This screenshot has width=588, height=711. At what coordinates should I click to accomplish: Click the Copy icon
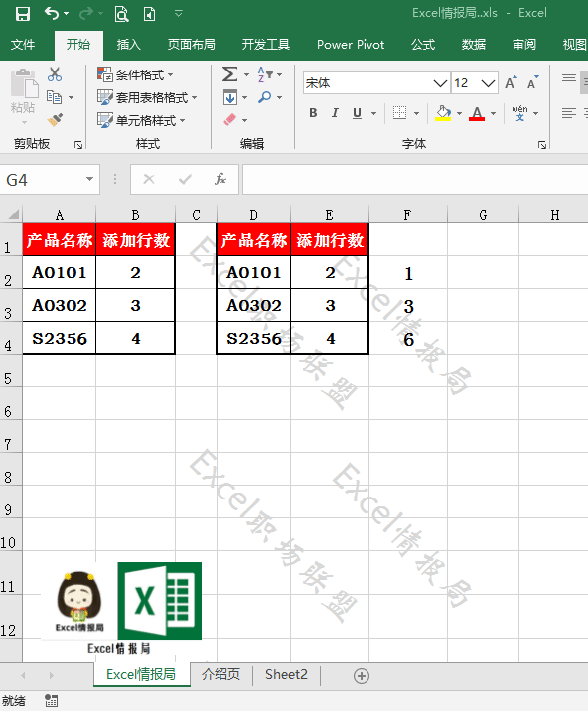point(54,97)
